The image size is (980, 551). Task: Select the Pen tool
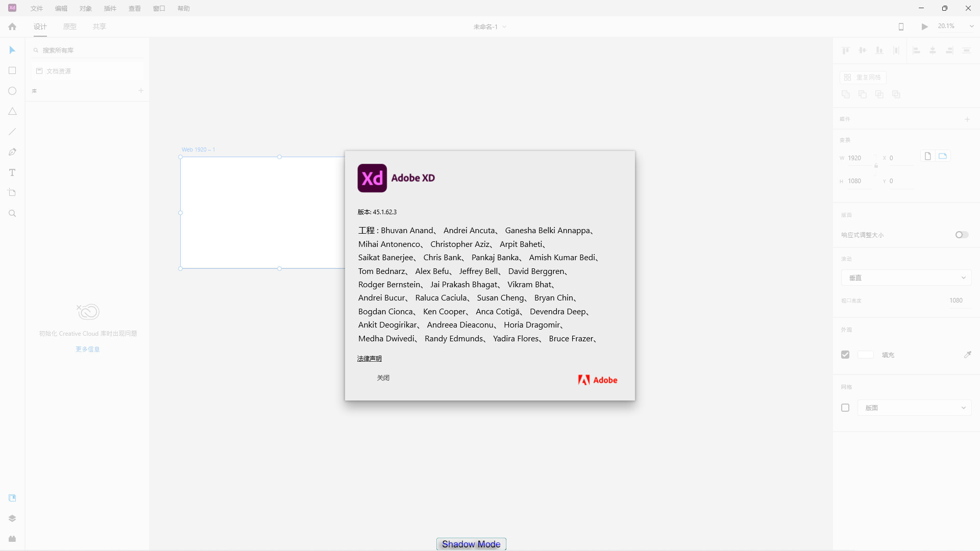(12, 152)
